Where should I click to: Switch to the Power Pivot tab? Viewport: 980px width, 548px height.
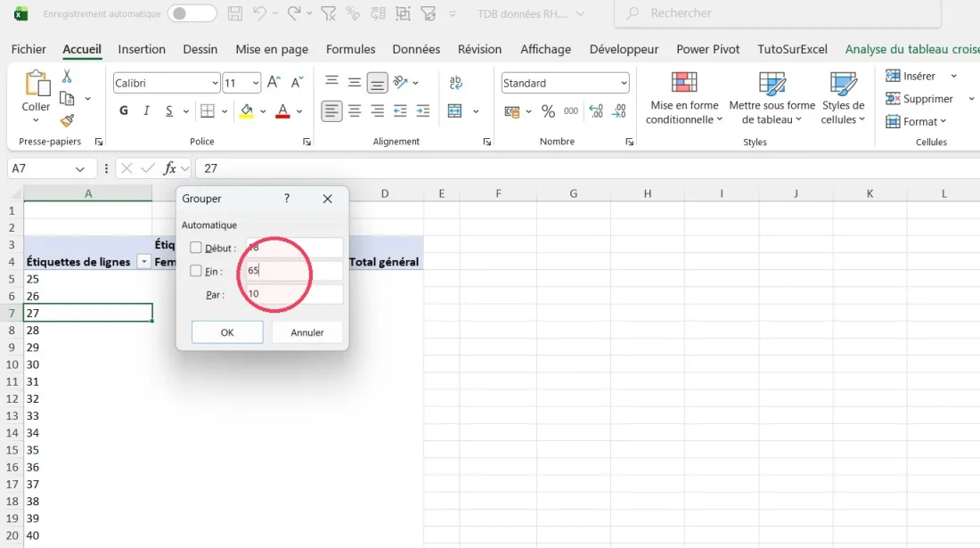pyautogui.click(x=707, y=49)
